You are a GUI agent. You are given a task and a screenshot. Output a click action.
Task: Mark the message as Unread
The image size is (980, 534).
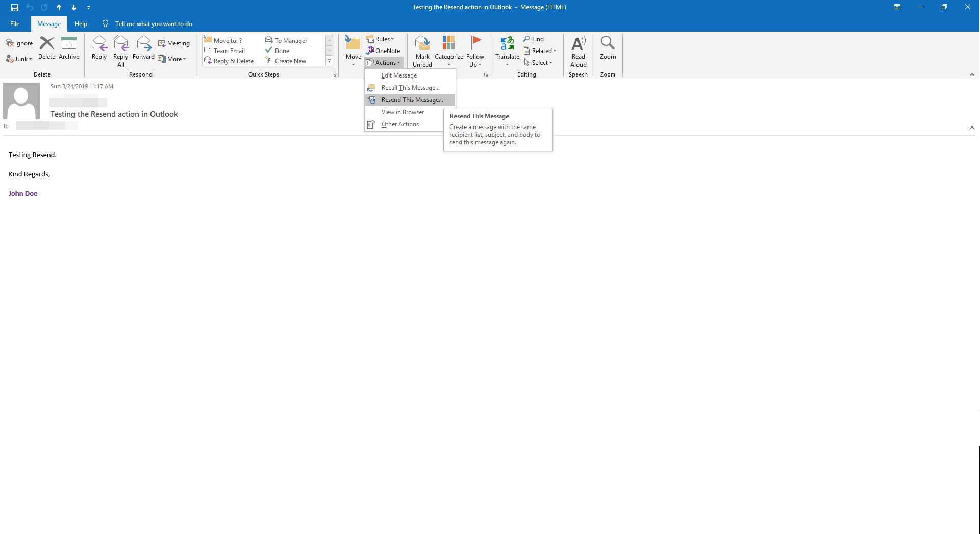coord(422,51)
